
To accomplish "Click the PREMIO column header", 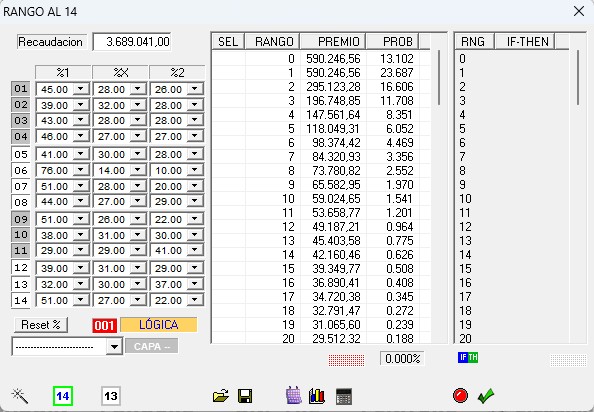I will [333, 41].
